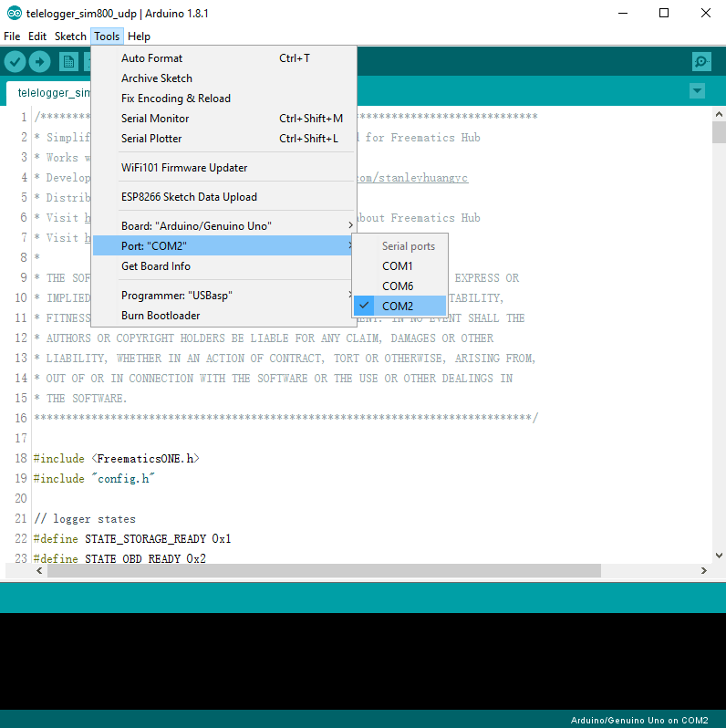Choose Auto Format from Tools menu
This screenshot has width=726, height=728.
[x=223, y=58]
